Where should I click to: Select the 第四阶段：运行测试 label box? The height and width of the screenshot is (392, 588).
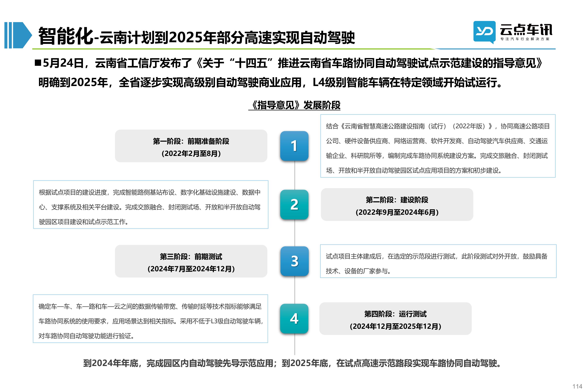pos(395,318)
